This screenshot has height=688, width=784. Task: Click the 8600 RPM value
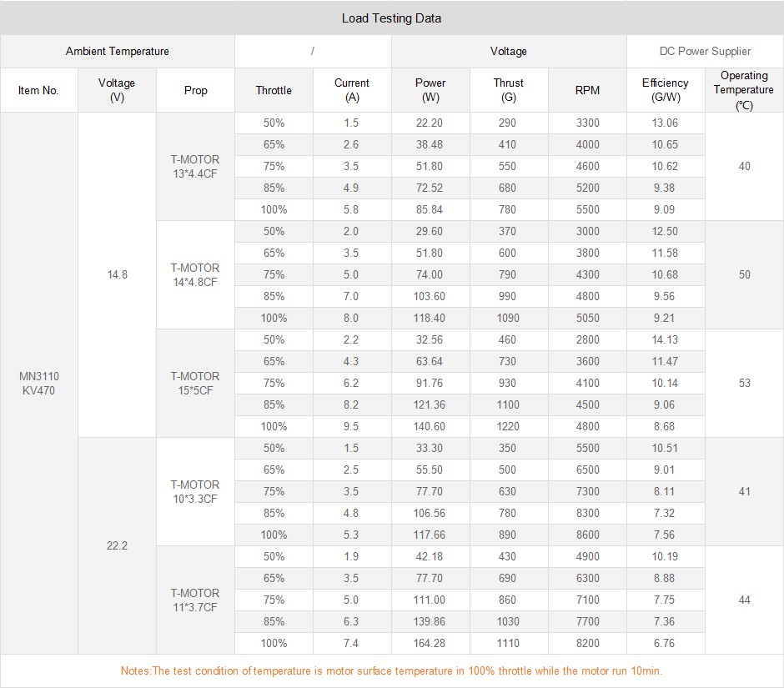coord(587,535)
